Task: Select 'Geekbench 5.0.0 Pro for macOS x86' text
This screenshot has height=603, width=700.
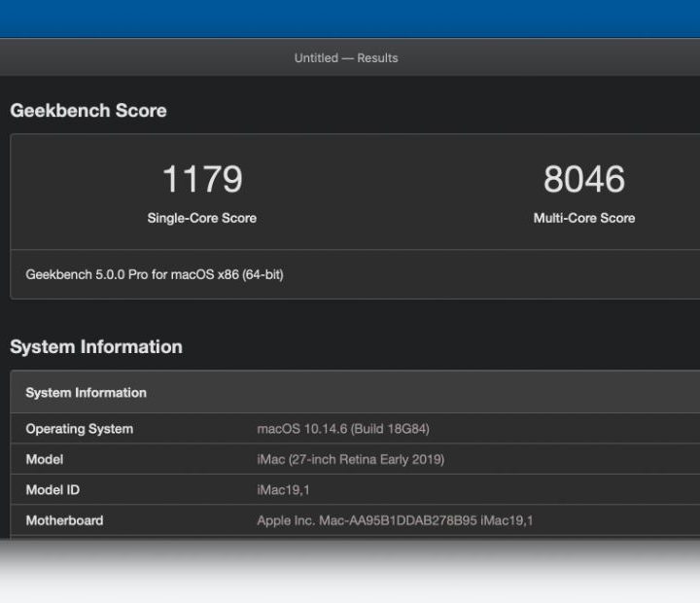Action: pyautogui.click(x=132, y=274)
